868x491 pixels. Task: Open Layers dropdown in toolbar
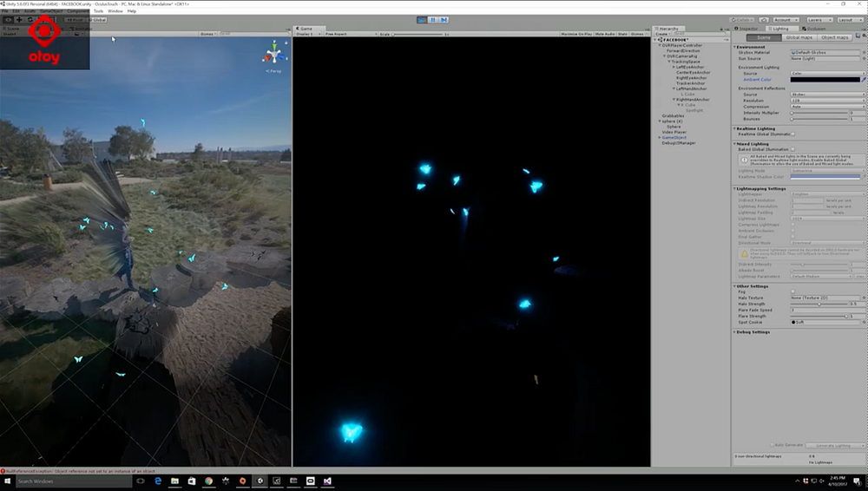click(x=819, y=20)
